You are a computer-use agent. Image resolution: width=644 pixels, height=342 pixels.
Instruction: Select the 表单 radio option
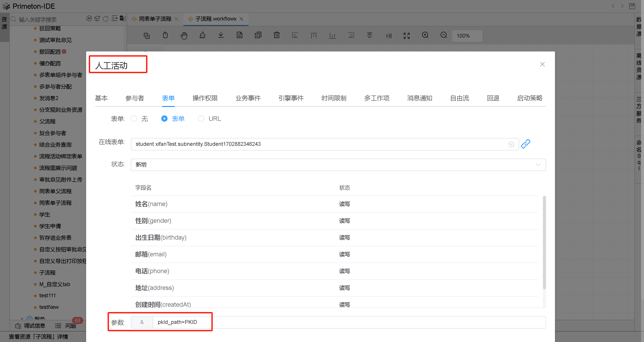tap(164, 119)
